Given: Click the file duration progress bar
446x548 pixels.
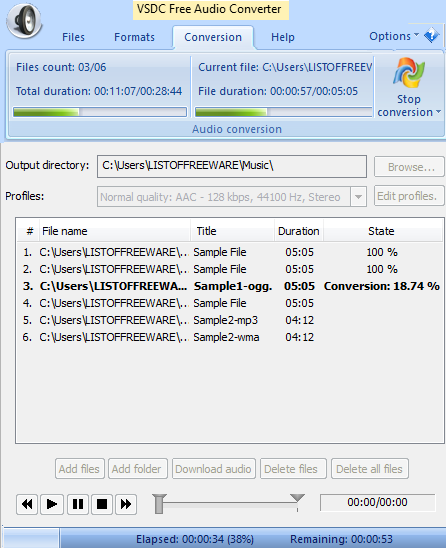Looking at the screenshot, I should point(284,112).
